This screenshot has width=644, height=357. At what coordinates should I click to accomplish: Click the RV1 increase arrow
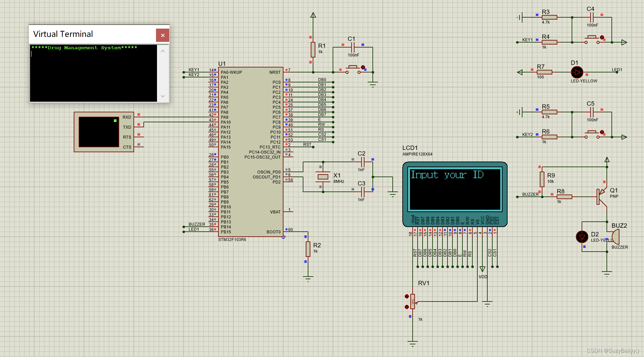[x=406, y=296]
